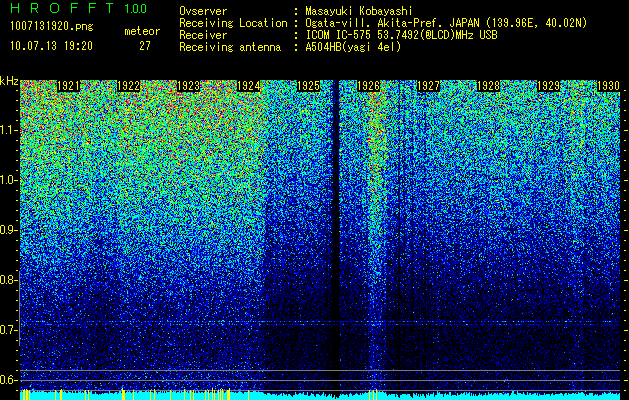Click the Receiving antenna label
The height and width of the screenshot is (400, 629).
click(x=230, y=47)
